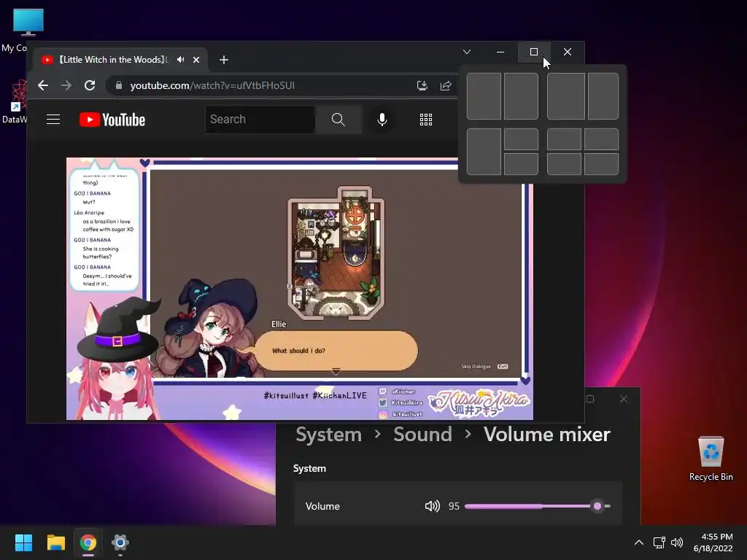Choose left half of the first snap layout

[484, 96]
